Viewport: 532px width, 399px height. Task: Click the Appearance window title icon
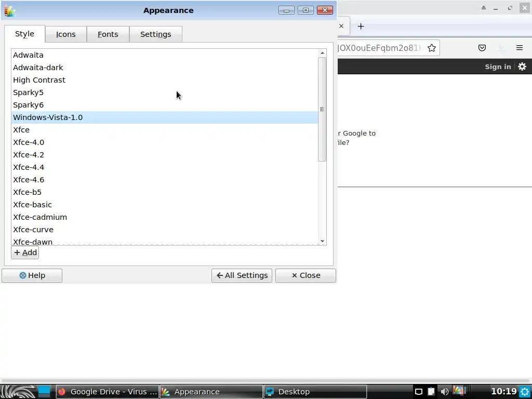10,10
